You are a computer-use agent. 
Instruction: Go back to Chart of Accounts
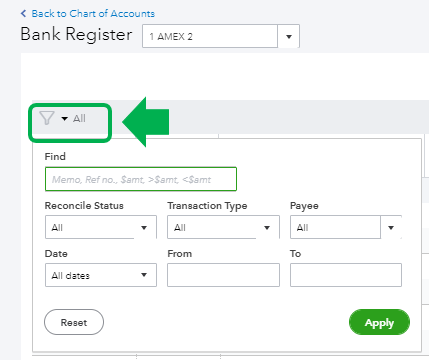coord(93,13)
